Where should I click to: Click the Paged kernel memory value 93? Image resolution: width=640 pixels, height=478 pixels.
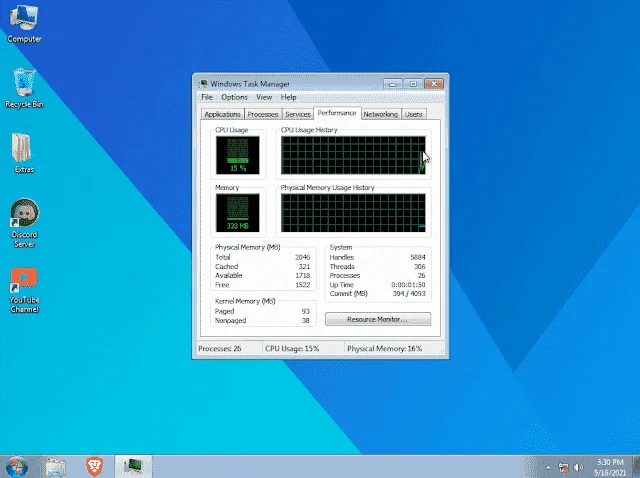tap(306, 311)
